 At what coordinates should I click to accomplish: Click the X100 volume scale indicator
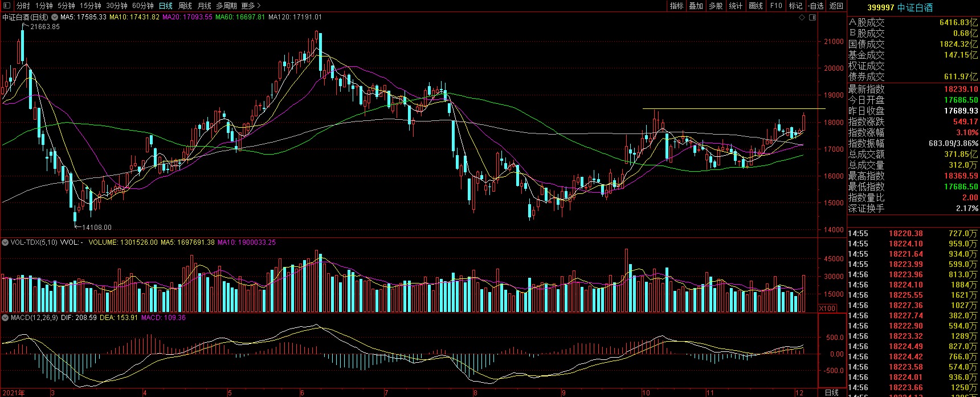tap(827, 309)
